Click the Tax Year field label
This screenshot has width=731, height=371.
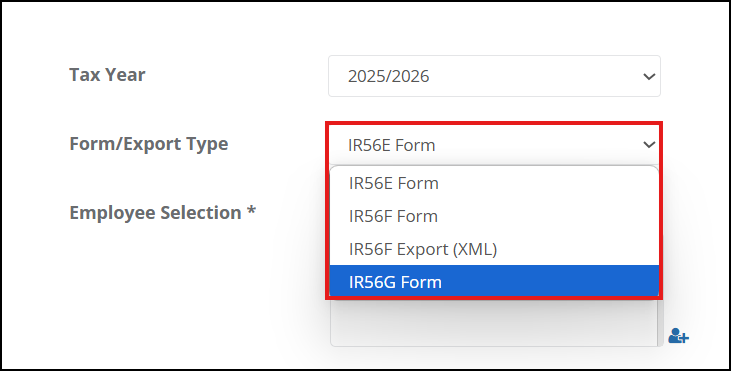(x=107, y=75)
